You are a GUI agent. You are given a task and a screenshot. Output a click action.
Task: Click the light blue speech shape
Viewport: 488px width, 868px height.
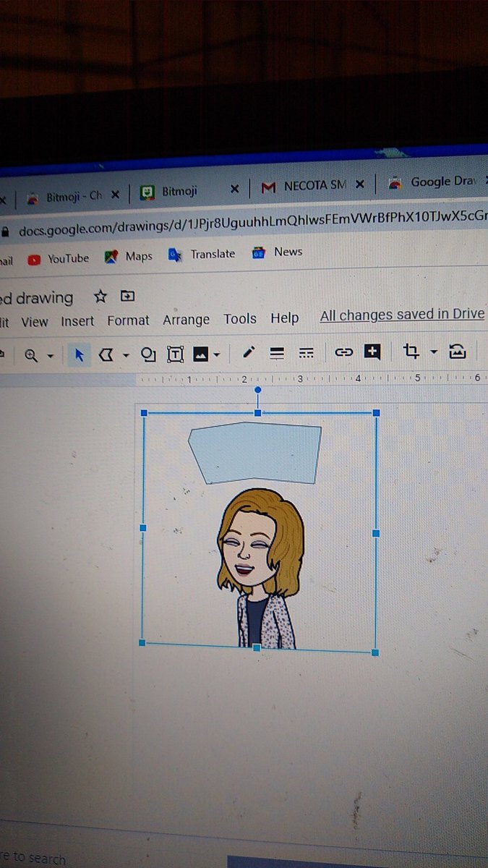tap(255, 453)
